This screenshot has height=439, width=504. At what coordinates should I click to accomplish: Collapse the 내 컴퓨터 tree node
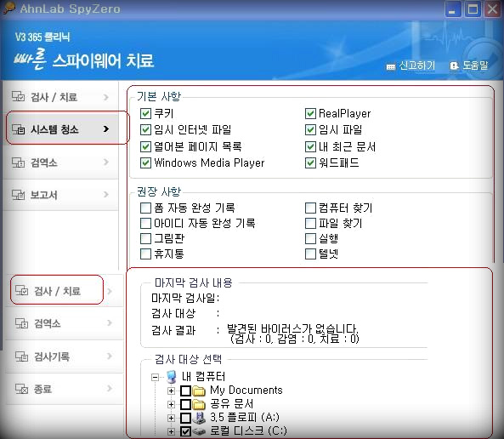(x=156, y=377)
